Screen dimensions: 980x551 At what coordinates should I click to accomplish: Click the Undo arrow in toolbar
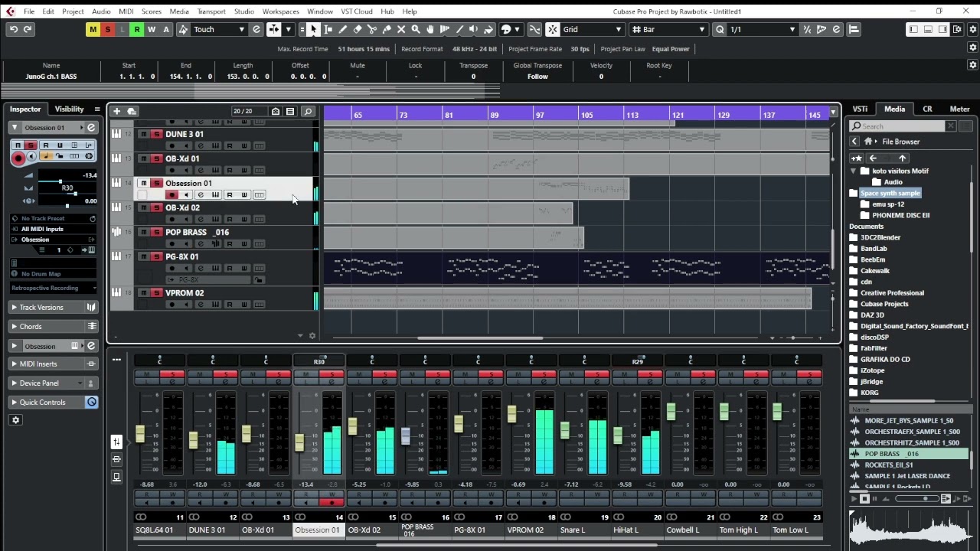pos(13,29)
